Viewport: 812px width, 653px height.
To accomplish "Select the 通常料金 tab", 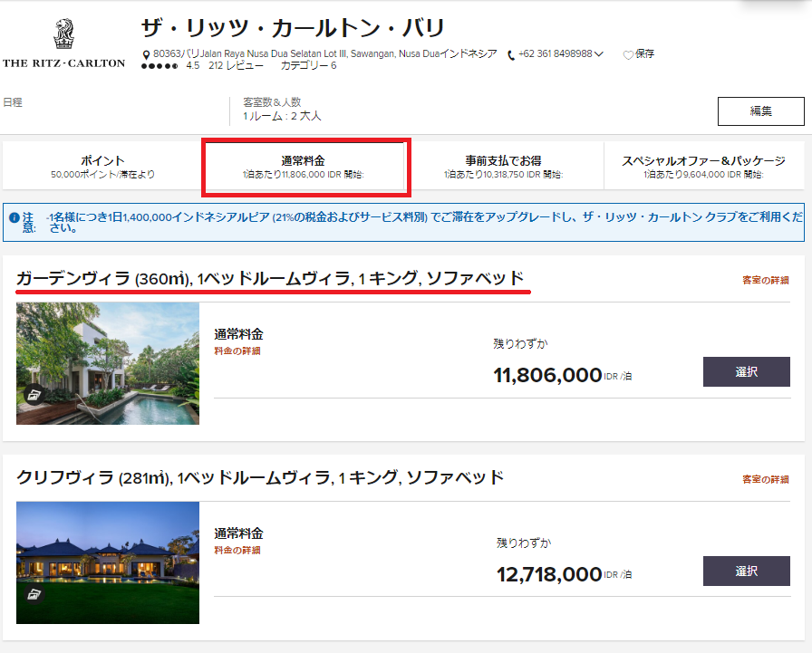I will pyautogui.click(x=304, y=166).
